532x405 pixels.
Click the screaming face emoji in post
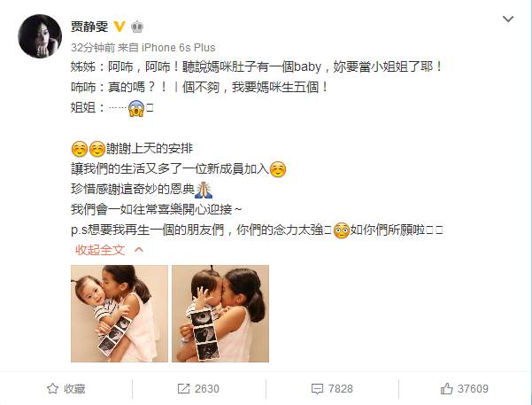tap(136, 108)
